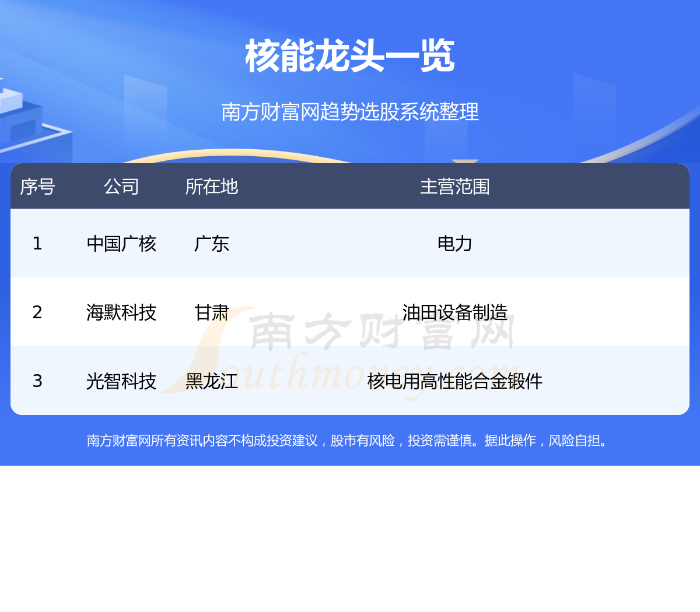Click the 公司 column header
The image size is (700, 612).
(x=121, y=187)
